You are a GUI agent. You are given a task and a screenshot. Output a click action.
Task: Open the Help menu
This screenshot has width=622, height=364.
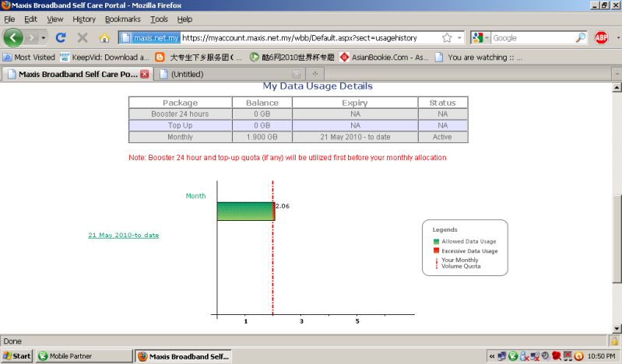[x=184, y=19]
